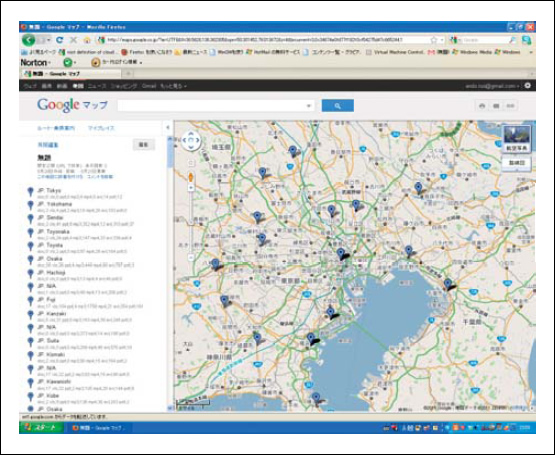
Task: Open the map search box dropdown arrow
Action: coord(309,106)
